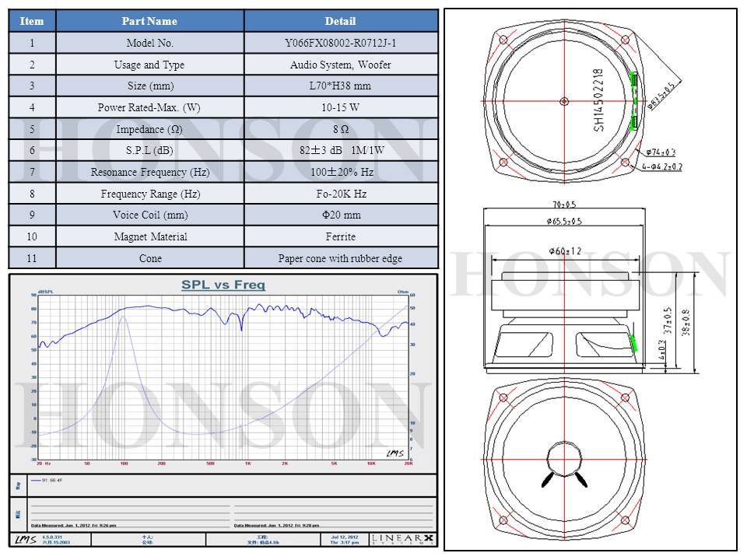Click the Model No. value Y066FX08002-R0712J-1

point(341,44)
